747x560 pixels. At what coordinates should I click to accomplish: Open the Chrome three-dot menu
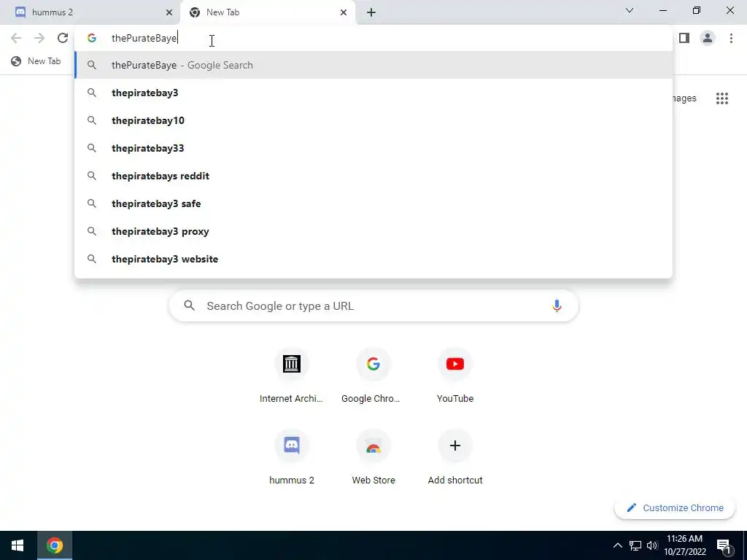731,38
